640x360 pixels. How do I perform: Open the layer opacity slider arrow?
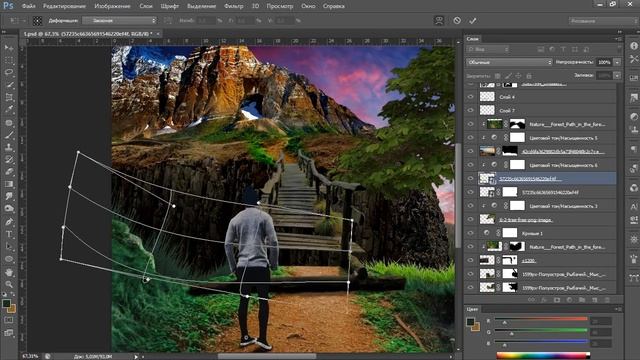[x=617, y=62]
